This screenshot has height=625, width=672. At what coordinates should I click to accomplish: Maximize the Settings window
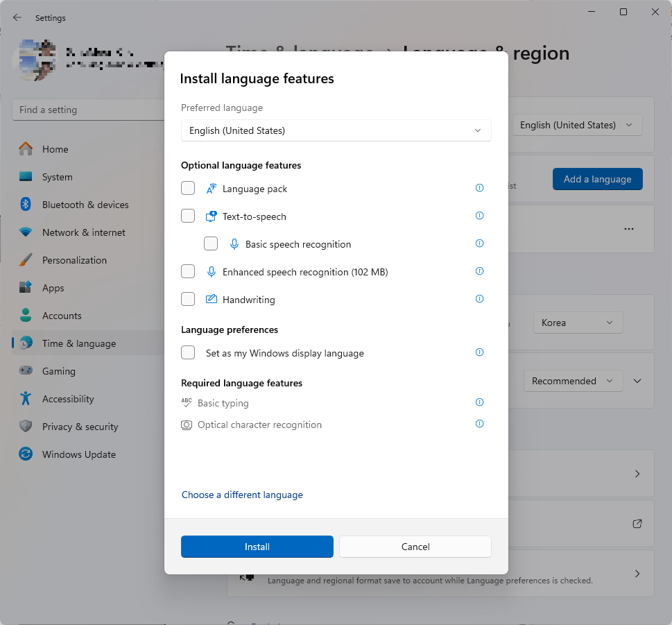pyautogui.click(x=623, y=12)
